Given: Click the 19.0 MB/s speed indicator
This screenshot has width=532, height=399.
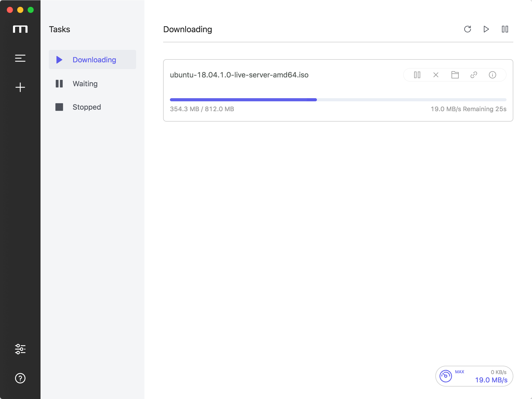Looking at the screenshot, I should (491, 380).
